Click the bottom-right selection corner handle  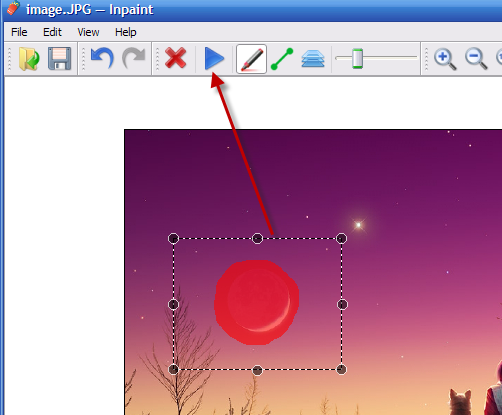coord(341,369)
